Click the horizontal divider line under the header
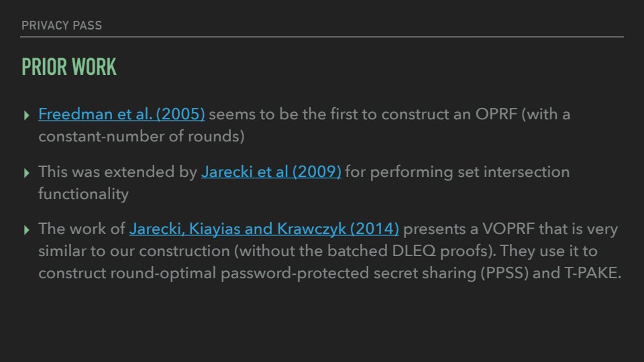This screenshot has height=362, width=644. click(322, 37)
